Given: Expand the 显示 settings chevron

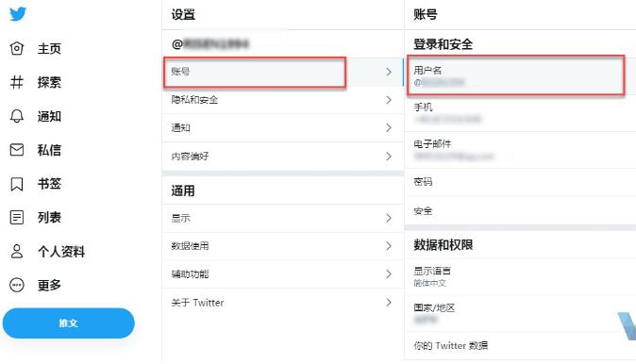Looking at the screenshot, I should coord(389,218).
